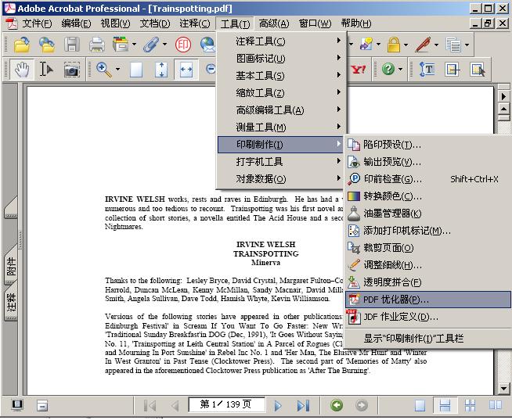The image size is (512, 420).
Task: Switch to single page layout
Action: point(420,405)
